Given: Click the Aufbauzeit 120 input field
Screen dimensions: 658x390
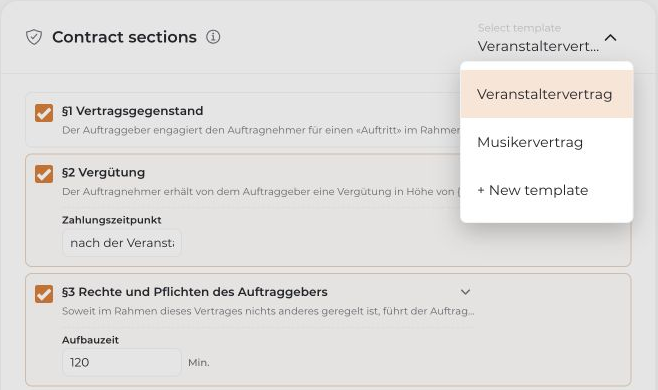Looking at the screenshot, I should pyautogui.click(x=122, y=362).
